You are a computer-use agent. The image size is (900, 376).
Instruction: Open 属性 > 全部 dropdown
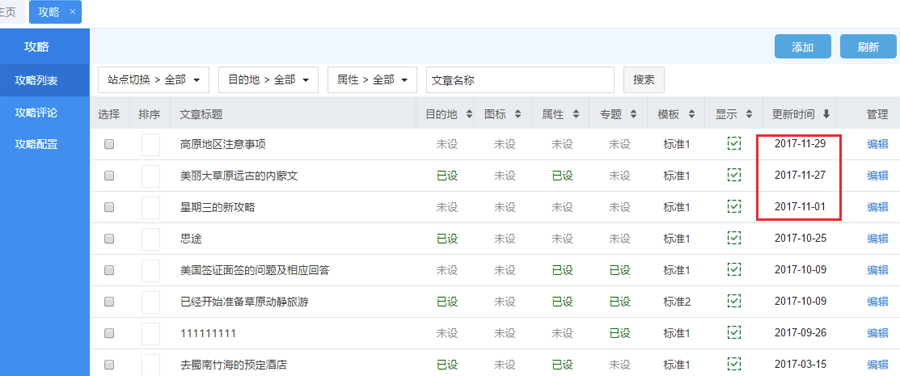[x=371, y=80]
